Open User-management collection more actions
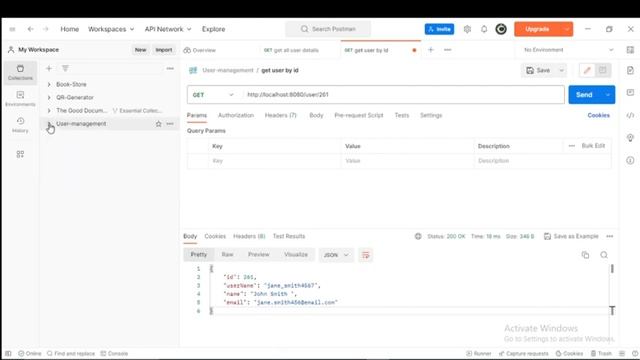Viewport: 640px width, 360px height. [x=170, y=124]
